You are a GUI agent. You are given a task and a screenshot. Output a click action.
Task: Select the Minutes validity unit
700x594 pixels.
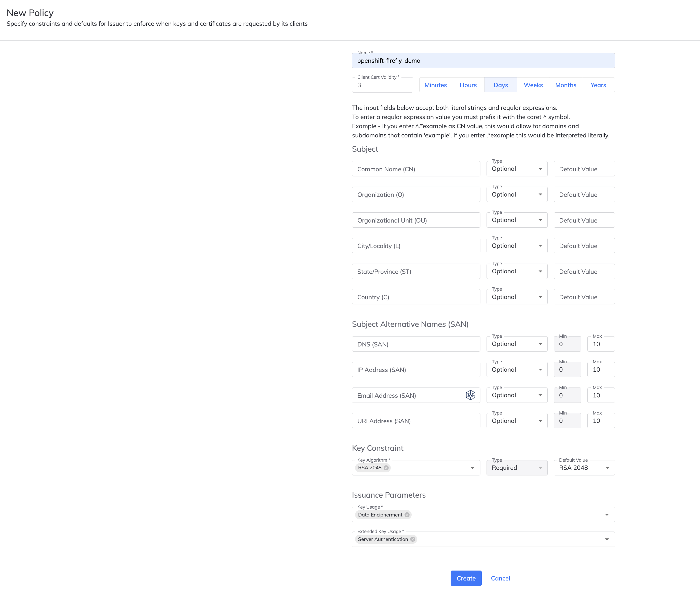click(x=436, y=85)
